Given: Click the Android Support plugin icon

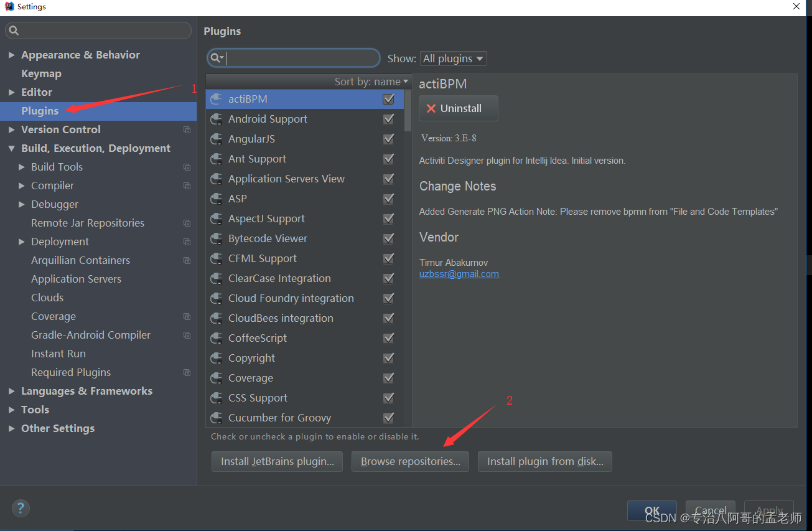Looking at the screenshot, I should (x=217, y=119).
